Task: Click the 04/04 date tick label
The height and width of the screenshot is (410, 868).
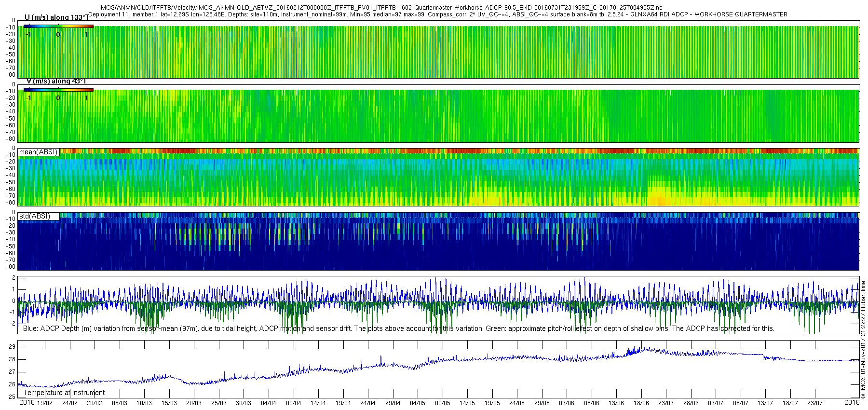Action: click(x=269, y=403)
